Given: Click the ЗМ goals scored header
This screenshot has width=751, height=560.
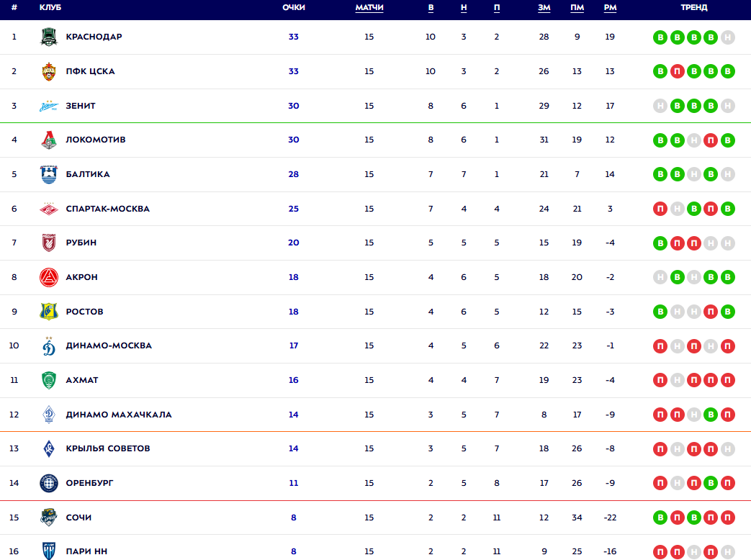Looking at the screenshot, I should (x=544, y=8).
